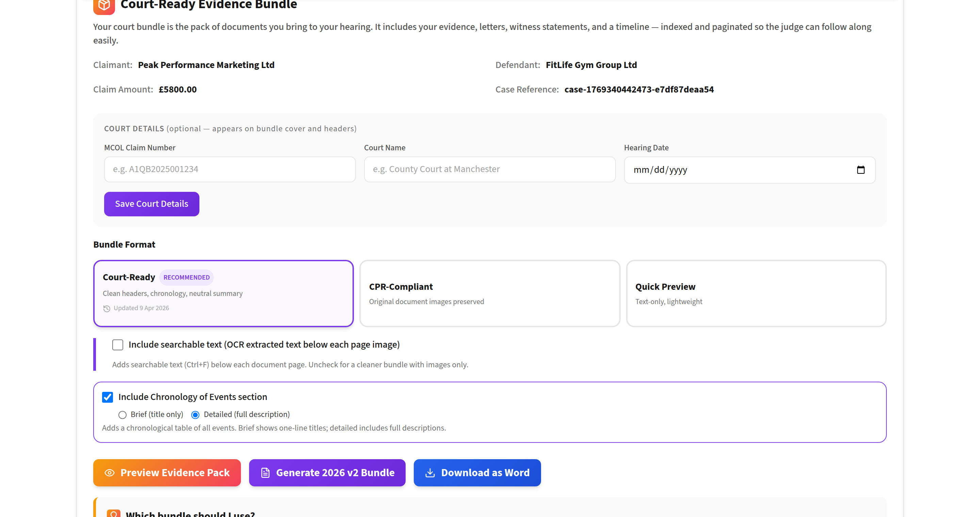Click defendant name 'FitLife Gym Group Ltd'
The width and height of the screenshot is (980, 517).
click(x=591, y=65)
